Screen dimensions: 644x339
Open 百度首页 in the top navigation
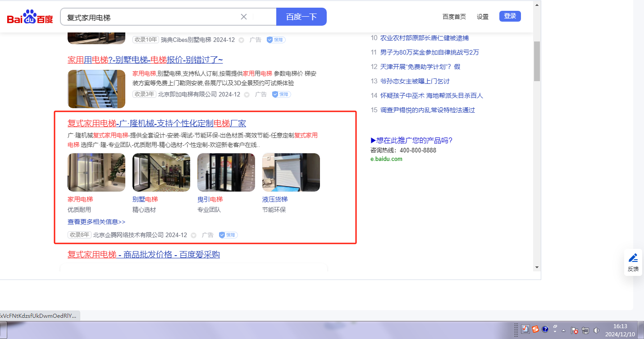tap(454, 17)
